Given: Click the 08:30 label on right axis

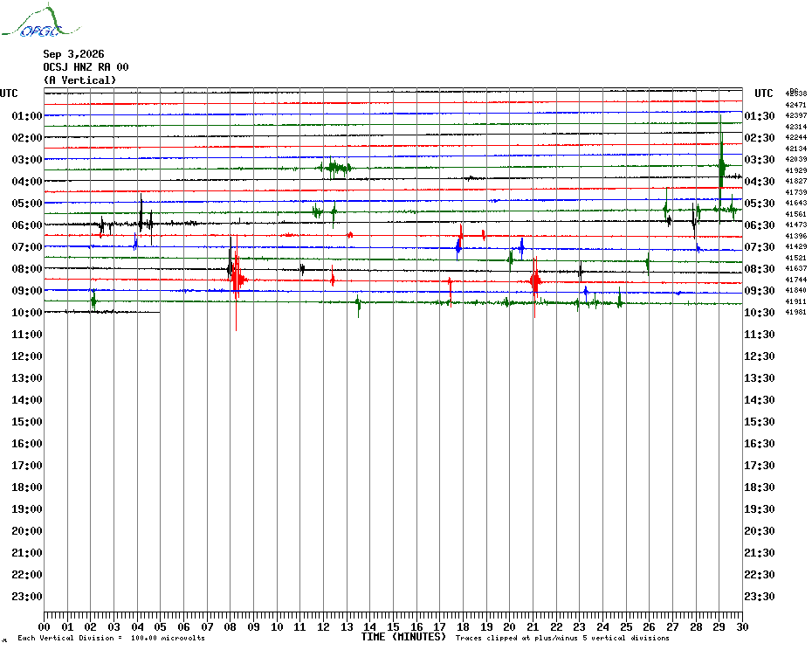Looking at the screenshot, I should point(760,269).
